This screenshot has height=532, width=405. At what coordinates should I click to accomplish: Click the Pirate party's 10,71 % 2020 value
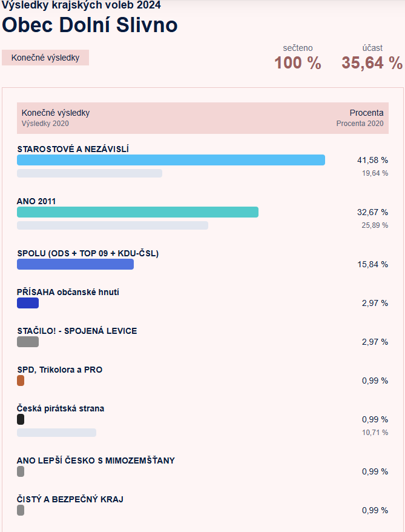[x=375, y=433]
